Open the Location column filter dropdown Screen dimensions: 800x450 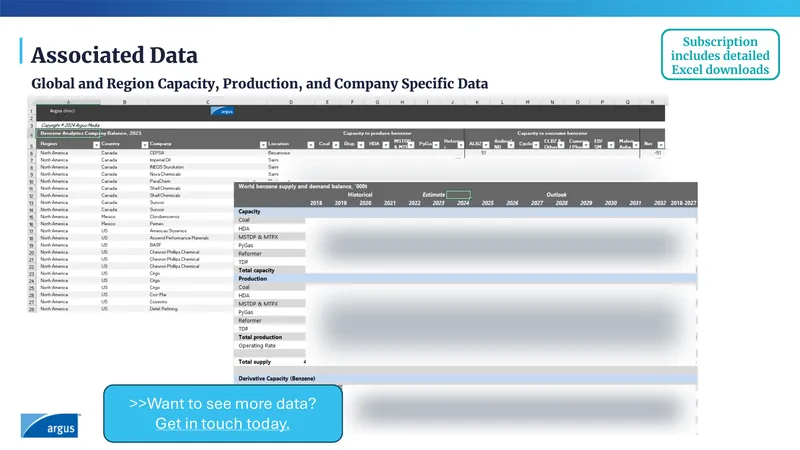tap(310, 145)
